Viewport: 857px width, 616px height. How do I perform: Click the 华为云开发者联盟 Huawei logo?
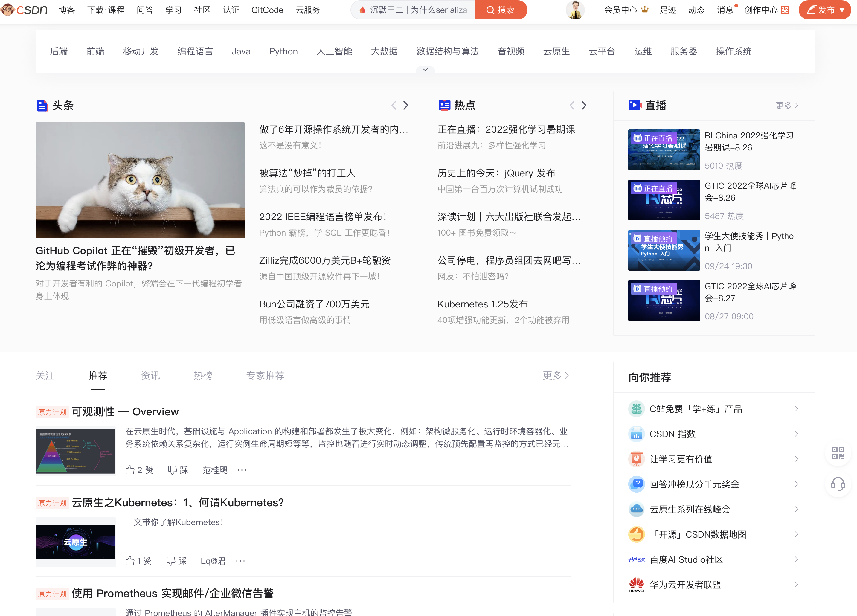636,585
